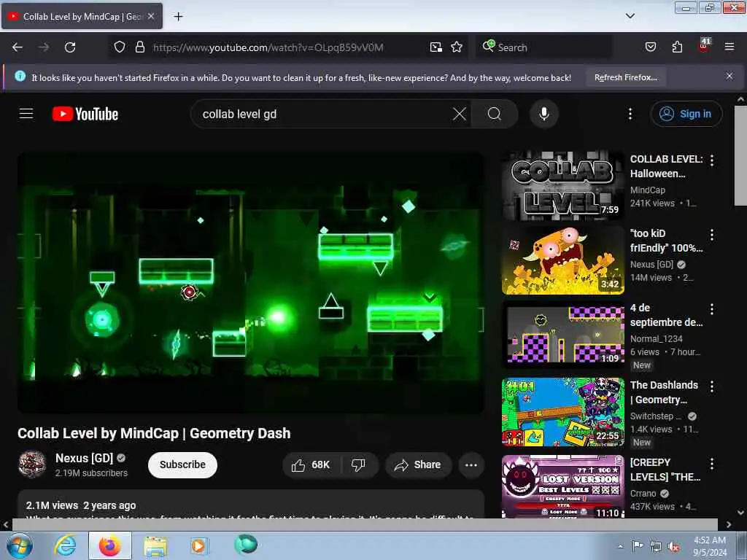Open Windows Media Player from taskbar

198,545
